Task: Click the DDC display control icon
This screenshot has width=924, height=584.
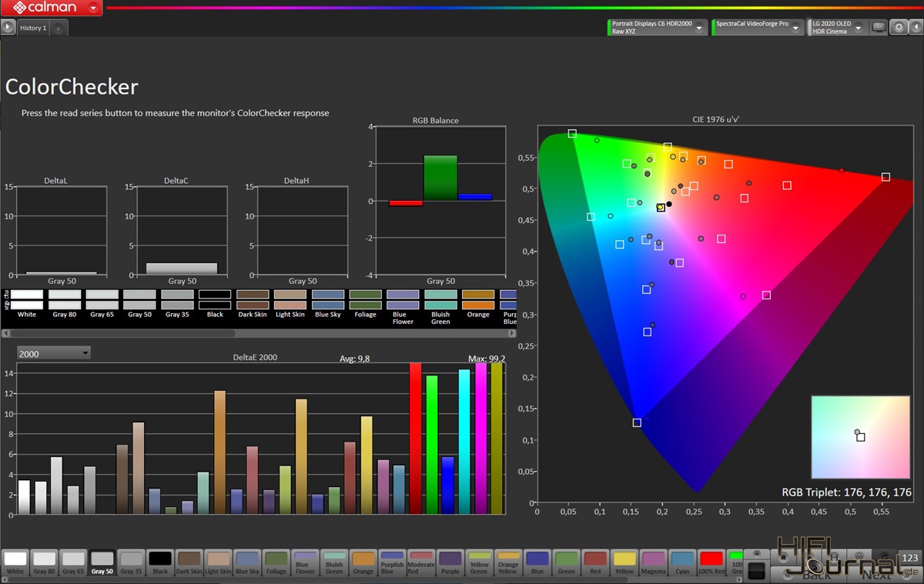Action: coord(879,28)
